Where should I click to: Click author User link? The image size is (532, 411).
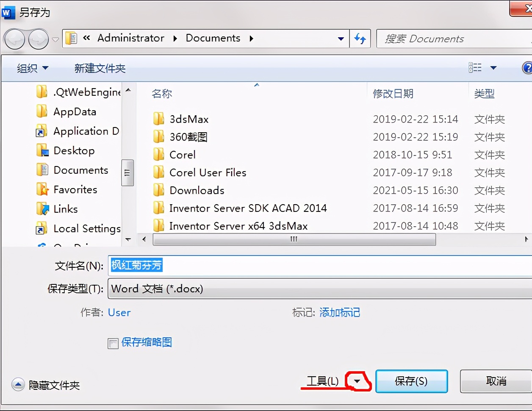pos(119,313)
